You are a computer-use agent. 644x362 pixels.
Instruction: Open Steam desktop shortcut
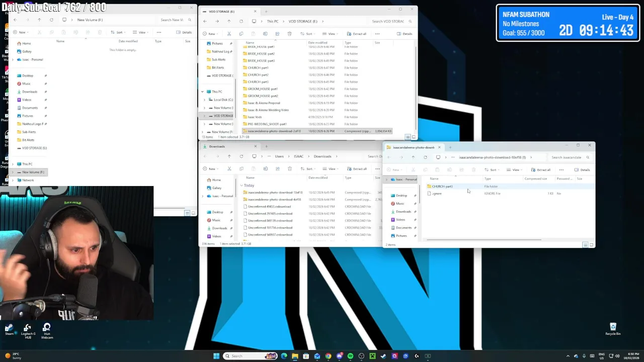tap(9, 330)
